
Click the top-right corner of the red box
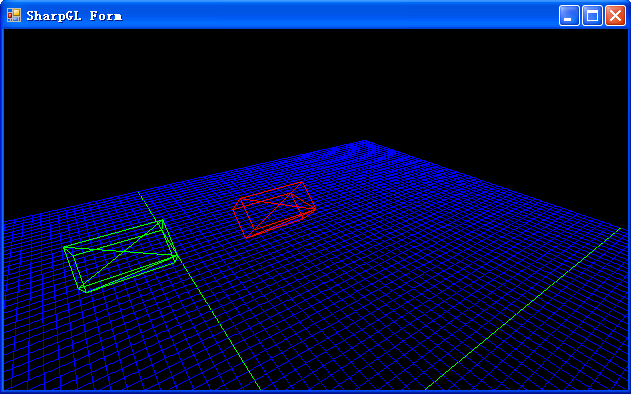click(302, 182)
